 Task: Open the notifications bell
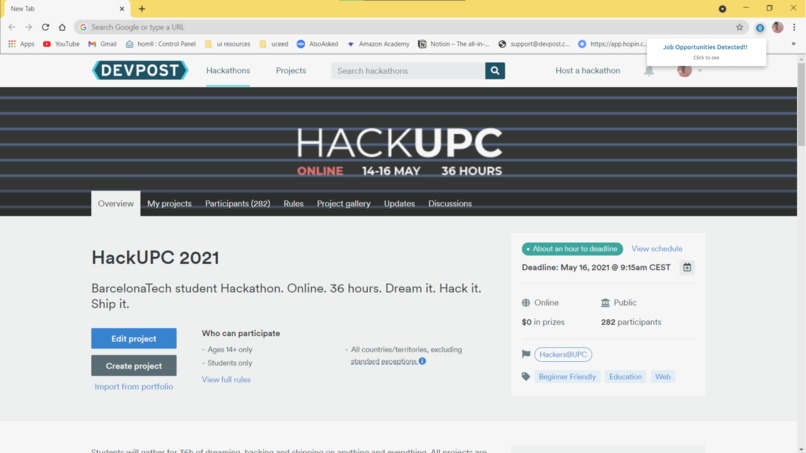tap(649, 71)
